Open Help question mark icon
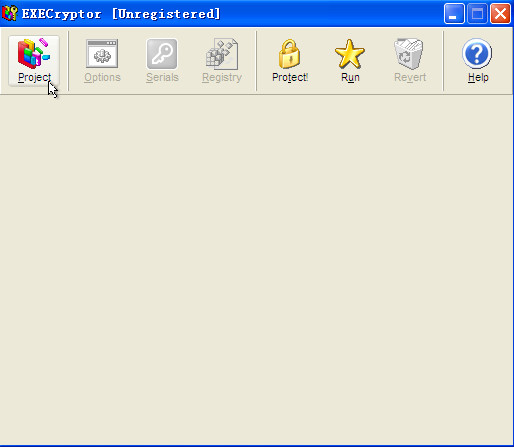 pos(477,54)
